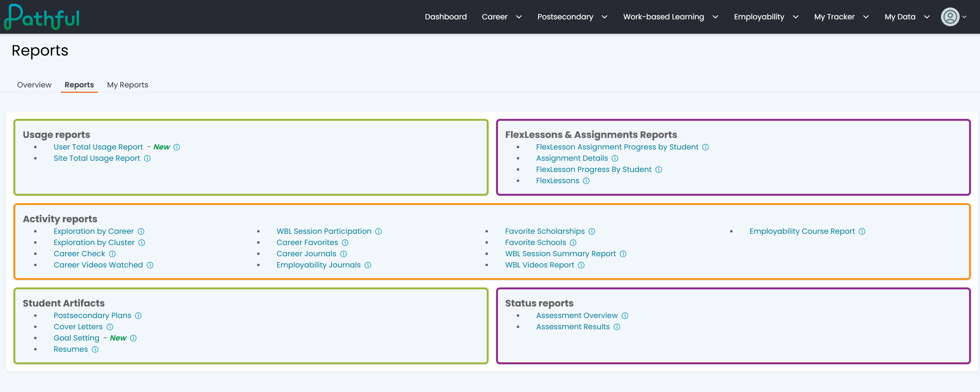Click info icon beside Career Check
Viewport: 980px width, 392px height.
[x=112, y=254]
